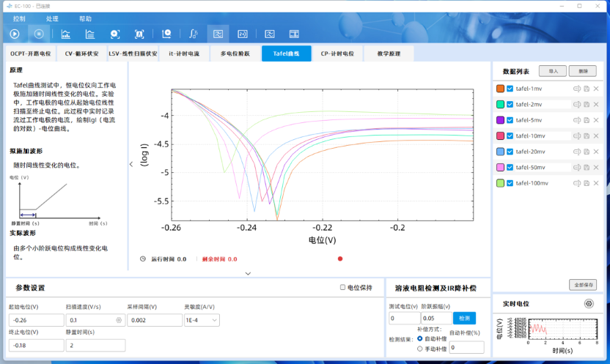Click the start (play) measurement button

pos(14,34)
